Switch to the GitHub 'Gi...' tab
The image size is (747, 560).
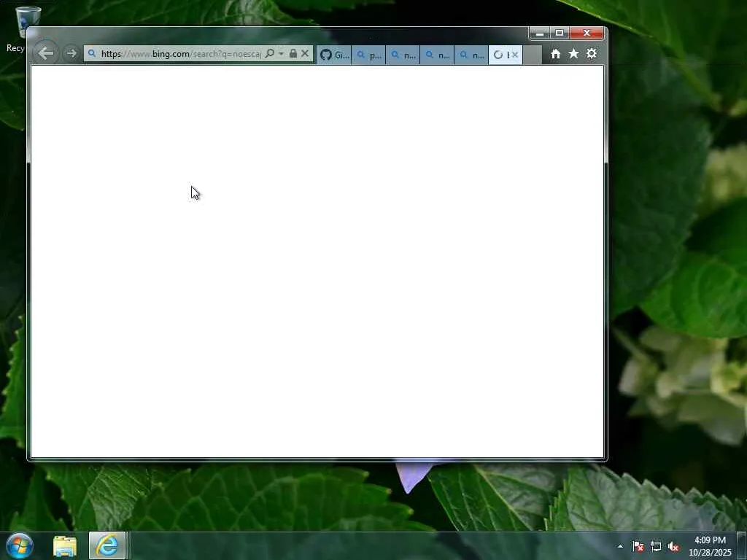(x=334, y=55)
